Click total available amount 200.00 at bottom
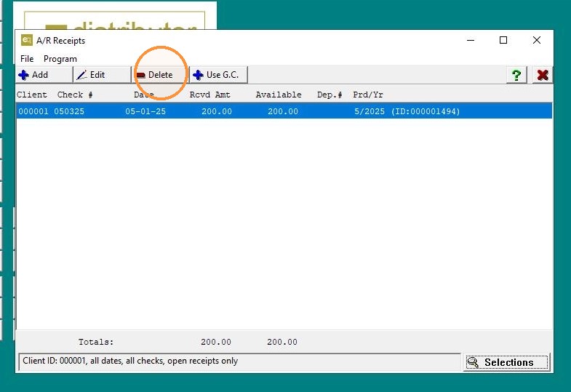Image resolution: width=571 pixels, height=392 pixels. (x=282, y=342)
